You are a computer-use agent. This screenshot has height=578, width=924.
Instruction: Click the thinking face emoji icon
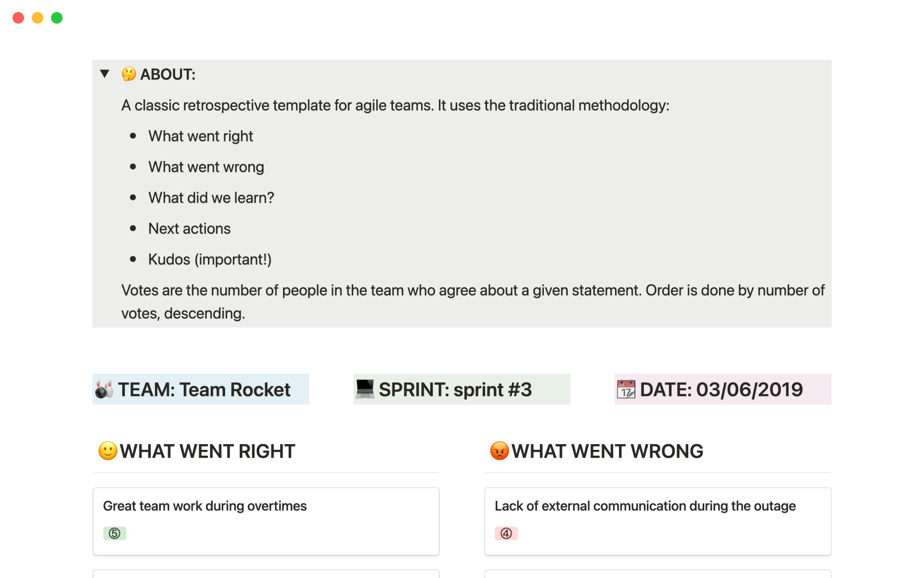128,74
